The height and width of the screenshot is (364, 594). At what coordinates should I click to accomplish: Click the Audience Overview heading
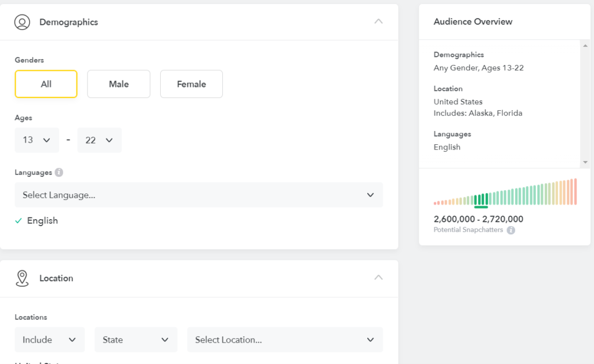[x=473, y=21]
